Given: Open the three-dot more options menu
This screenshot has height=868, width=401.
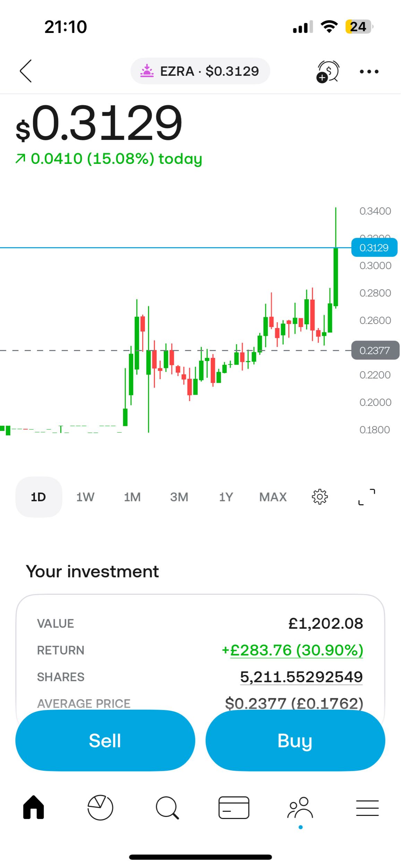Looking at the screenshot, I should click(x=369, y=72).
